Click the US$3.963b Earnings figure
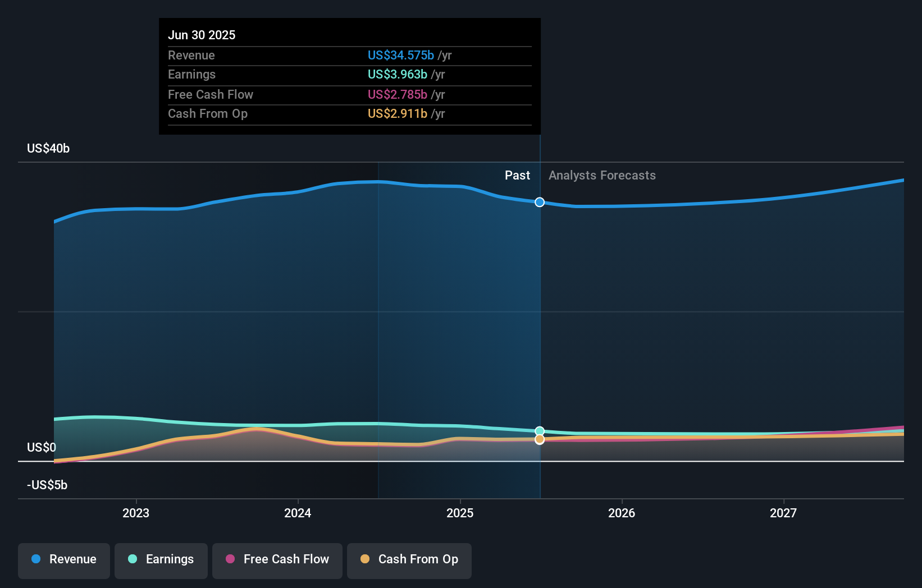The width and height of the screenshot is (922, 588). pyautogui.click(x=396, y=74)
